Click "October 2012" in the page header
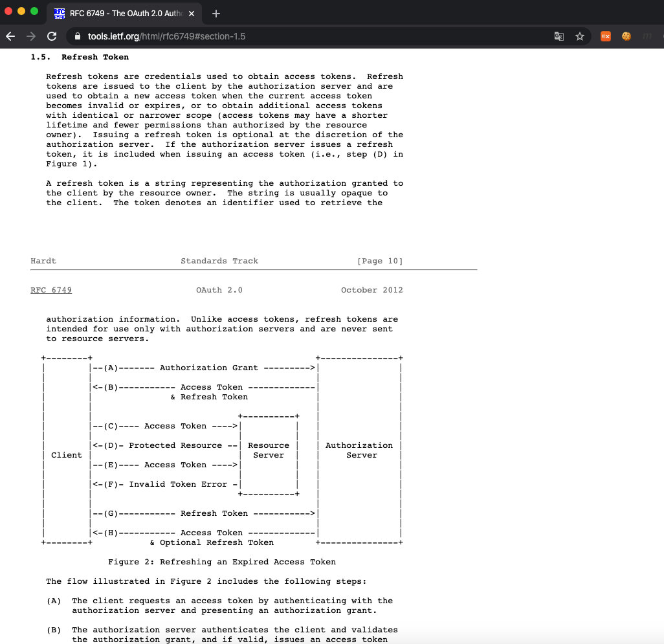 point(372,290)
